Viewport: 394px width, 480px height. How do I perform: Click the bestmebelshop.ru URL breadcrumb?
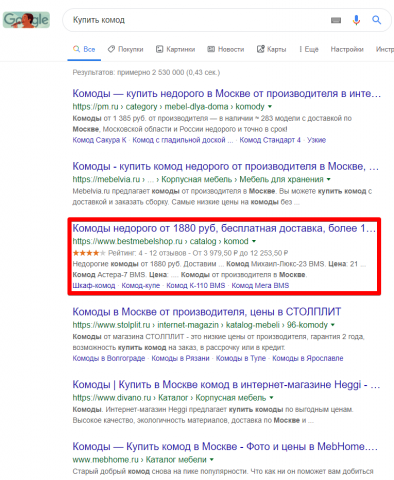click(x=160, y=241)
